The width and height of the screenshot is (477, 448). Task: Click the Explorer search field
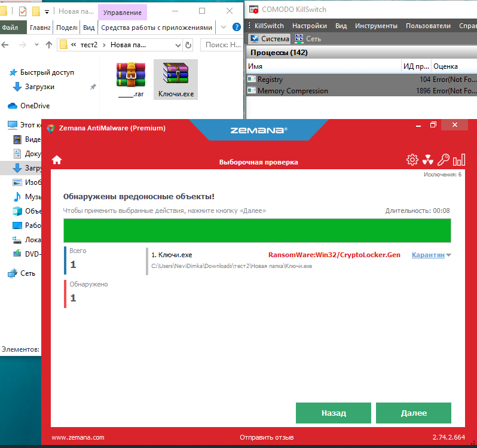point(221,45)
